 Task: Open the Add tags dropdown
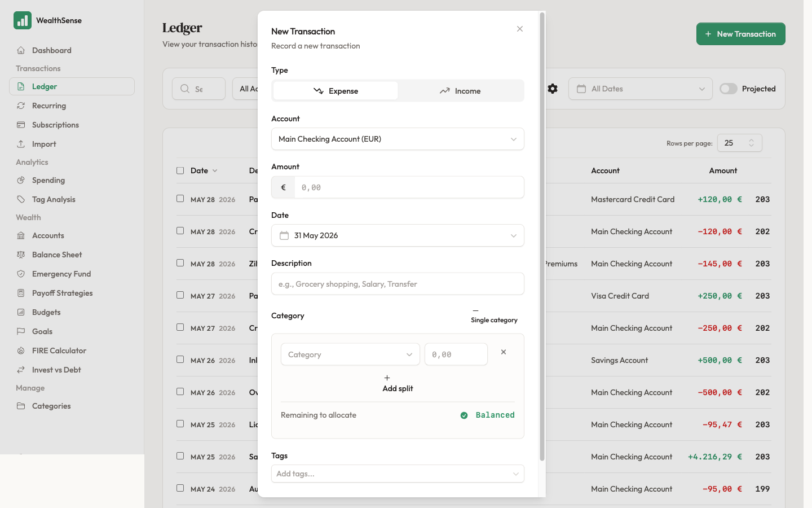tap(398, 474)
